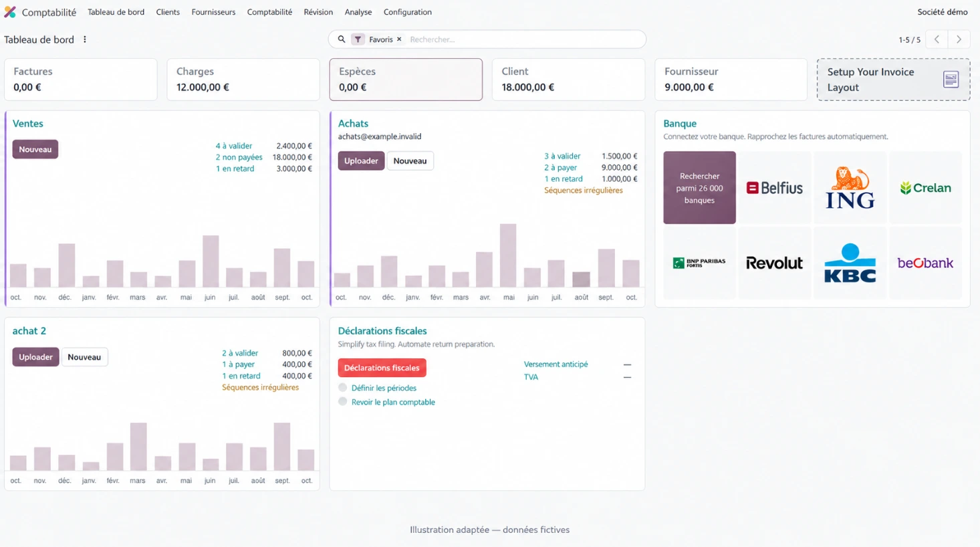
Task: Select the KBC bank logo
Action: pos(850,263)
